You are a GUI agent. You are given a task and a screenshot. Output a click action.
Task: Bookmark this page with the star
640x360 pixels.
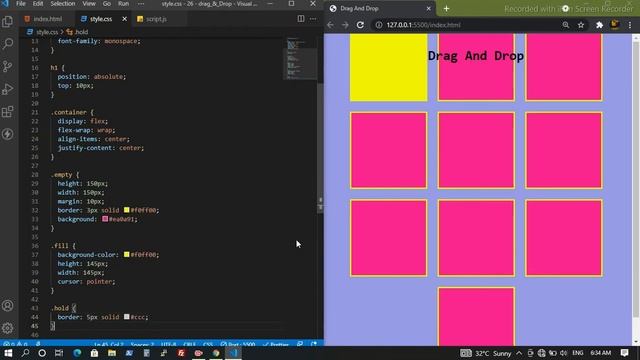click(581, 25)
